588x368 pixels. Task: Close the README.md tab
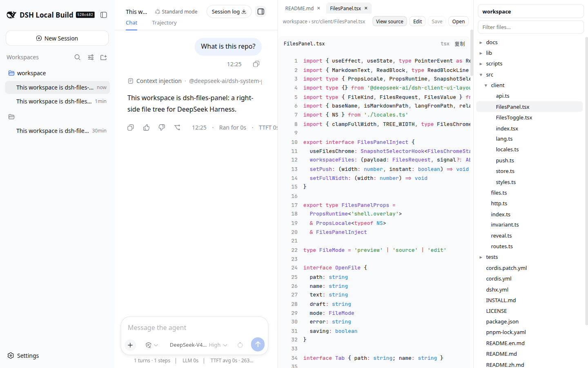[x=318, y=8]
